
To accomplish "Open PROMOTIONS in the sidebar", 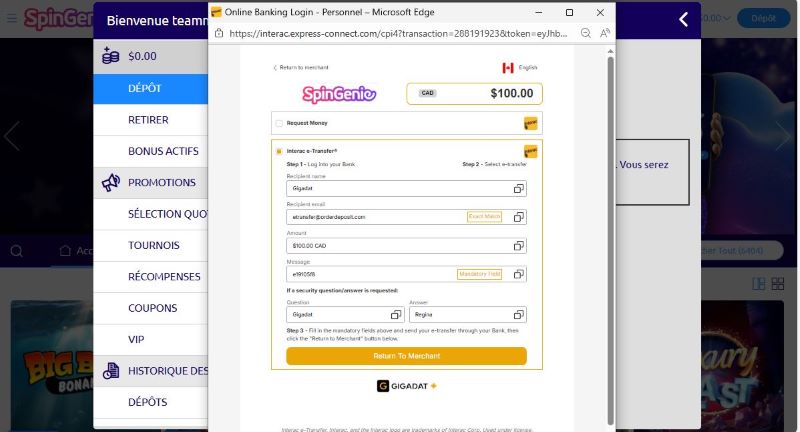I will [151, 183].
